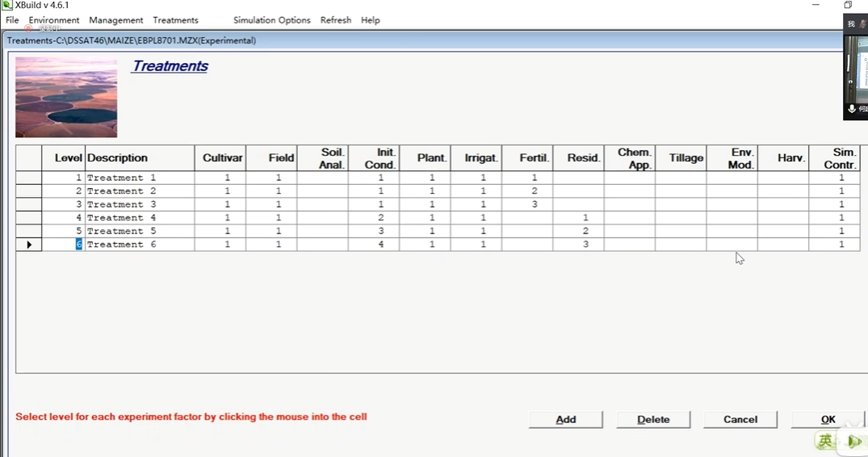The height and width of the screenshot is (457, 868).
Task: Click the Fertil. column header
Action: pyautogui.click(x=527, y=157)
